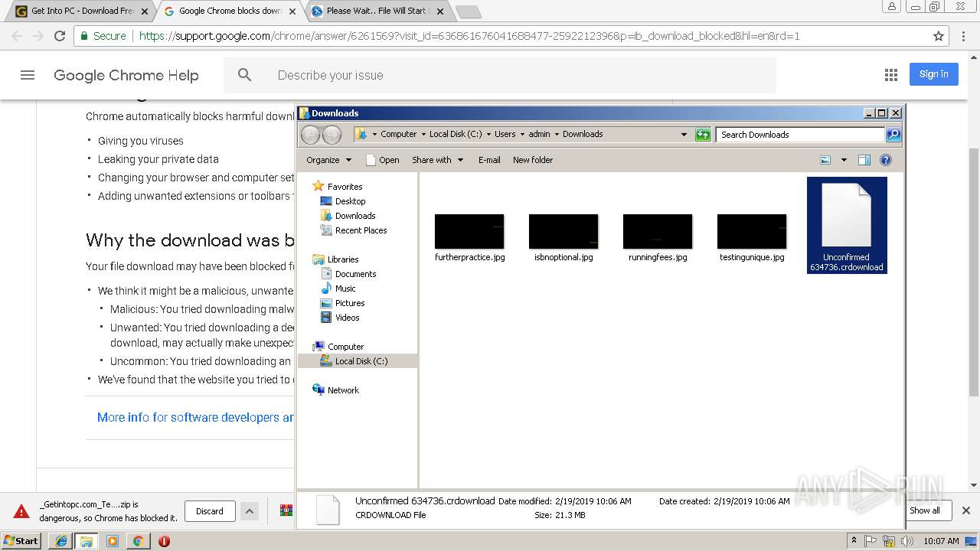Open the view options dropdown arrow
The image size is (980, 551).
844,160
